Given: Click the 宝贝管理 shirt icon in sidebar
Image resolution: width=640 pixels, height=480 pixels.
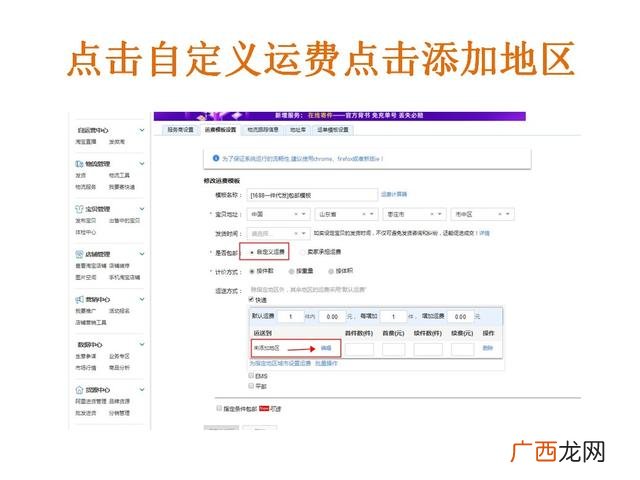Looking at the screenshot, I should (x=79, y=209).
